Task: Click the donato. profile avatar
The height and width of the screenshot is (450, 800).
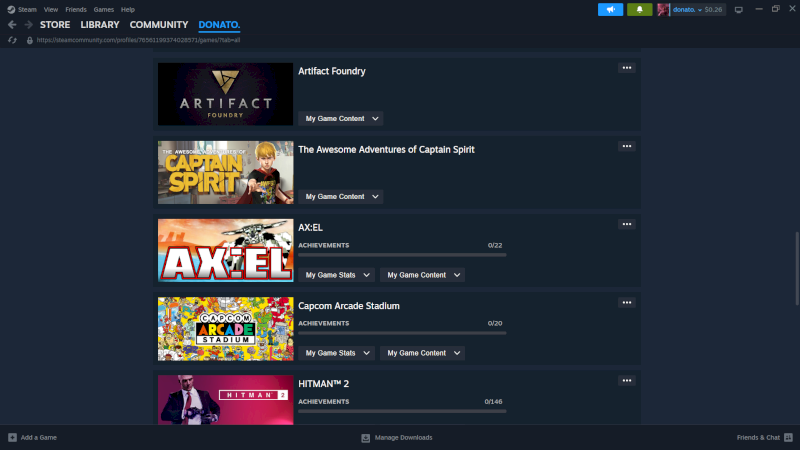Action: point(663,9)
